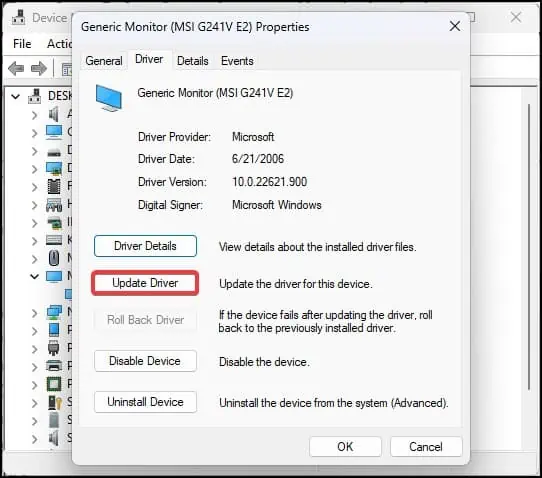The image size is (542, 478).
Task: Click the back arrow toolbar icon
Action: 16,68
